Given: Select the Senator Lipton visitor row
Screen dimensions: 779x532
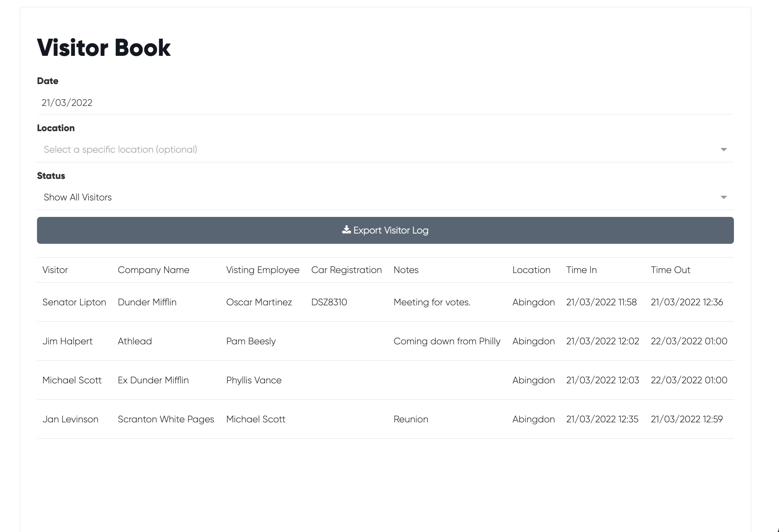Looking at the screenshot, I should click(x=74, y=302).
